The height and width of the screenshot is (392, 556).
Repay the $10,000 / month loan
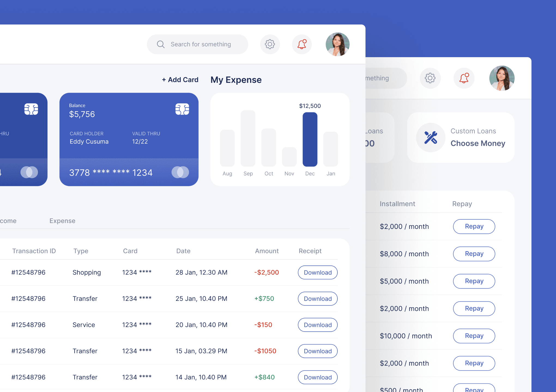click(x=474, y=336)
